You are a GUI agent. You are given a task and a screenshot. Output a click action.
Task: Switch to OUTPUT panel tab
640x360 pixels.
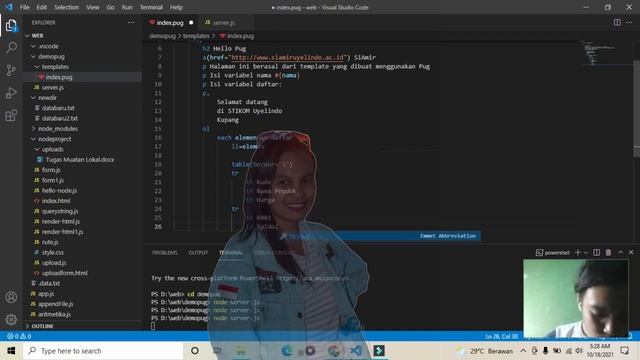(198, 253)
